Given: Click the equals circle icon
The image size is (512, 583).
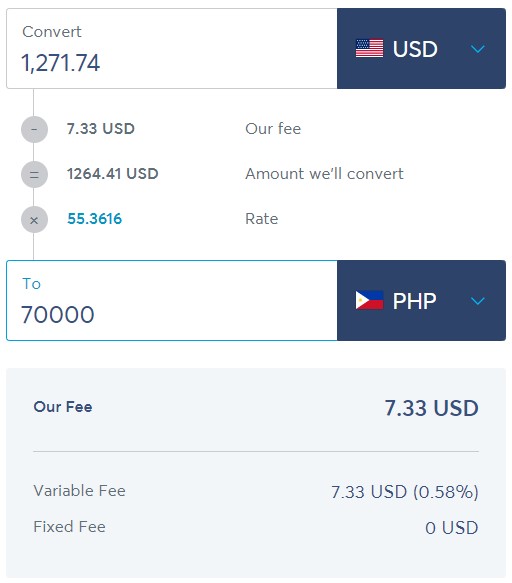Looking at the screenshot, I should click(x=34, y=174).
